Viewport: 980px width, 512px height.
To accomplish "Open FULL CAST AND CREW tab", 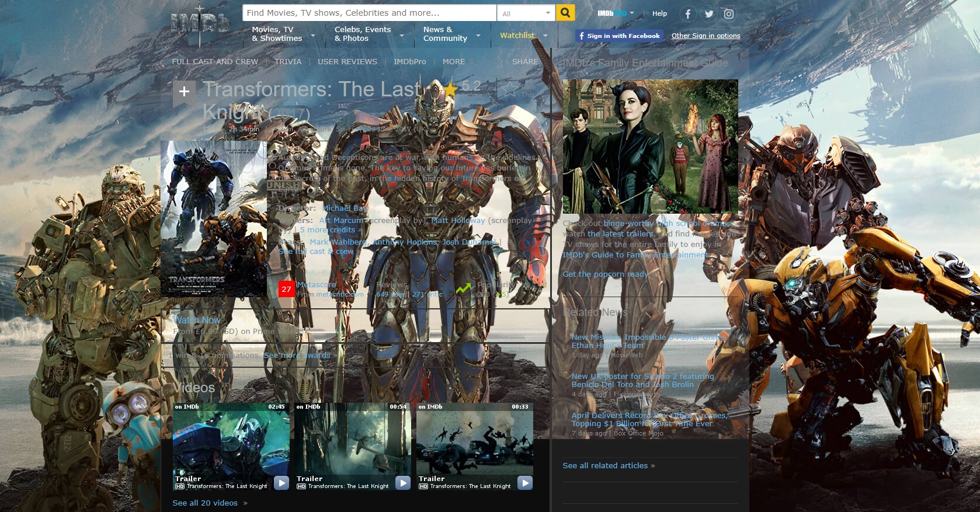I will click(x=215, y=62).
